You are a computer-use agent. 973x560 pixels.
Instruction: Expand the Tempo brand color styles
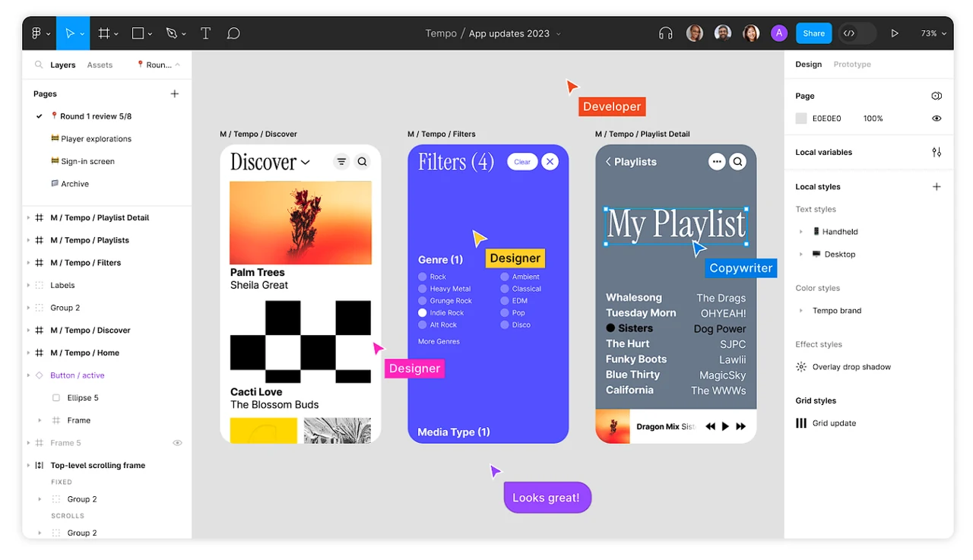[800, 311]
